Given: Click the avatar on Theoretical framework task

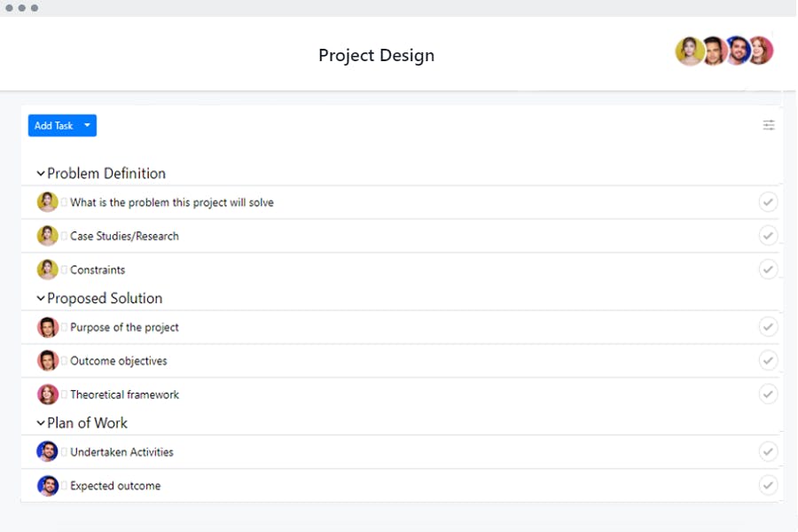Looking at the screenshot, I should pos(47,394).
